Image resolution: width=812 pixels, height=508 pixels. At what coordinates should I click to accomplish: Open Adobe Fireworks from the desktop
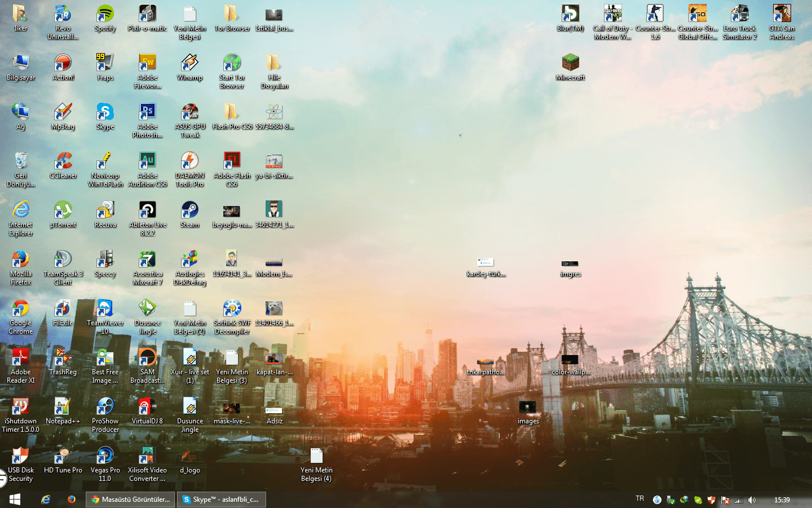pyautogui.click(x=147, y=72)
